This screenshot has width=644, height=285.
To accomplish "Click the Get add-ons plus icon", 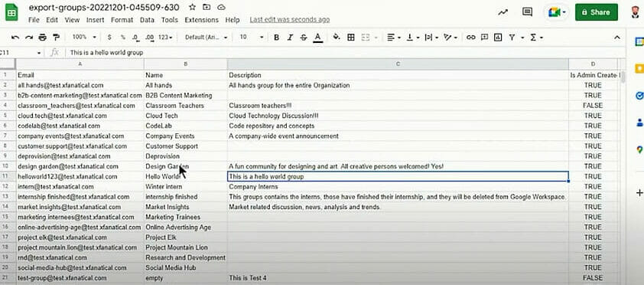I will pos(639,192).
